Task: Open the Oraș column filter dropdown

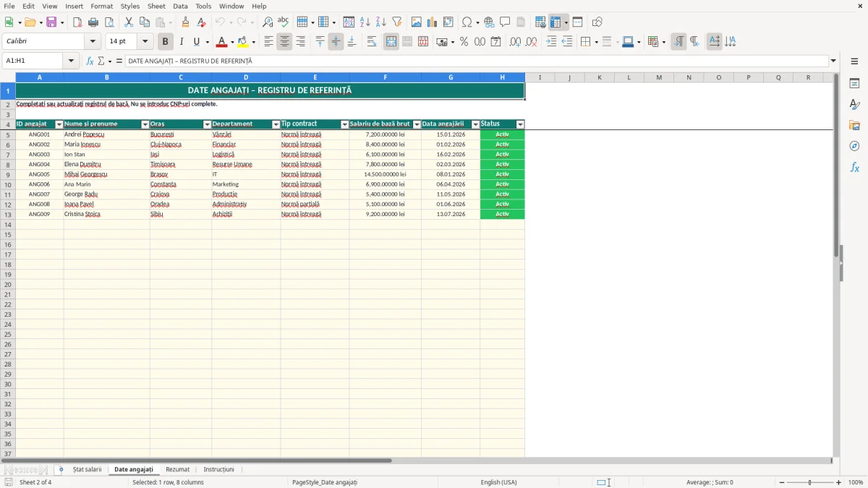Action: point(207,125)
